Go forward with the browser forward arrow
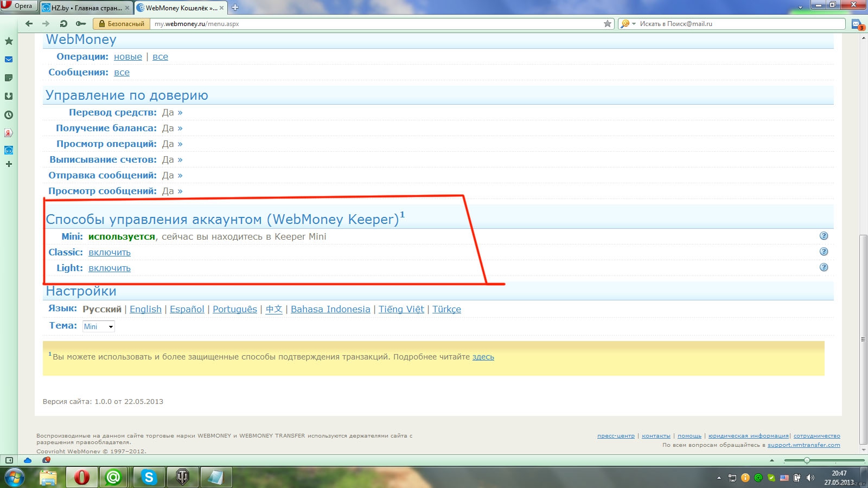868x488 pixels. [46, 24]
